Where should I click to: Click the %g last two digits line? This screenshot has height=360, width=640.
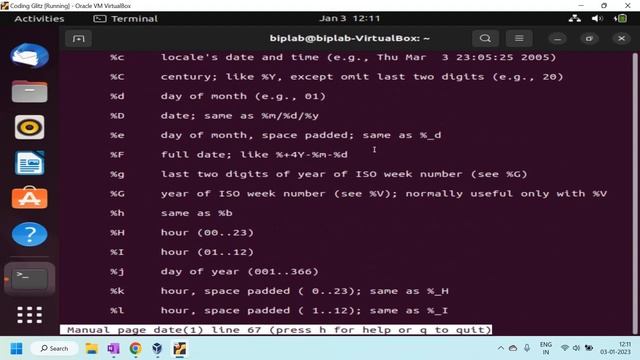click(318, 174)
